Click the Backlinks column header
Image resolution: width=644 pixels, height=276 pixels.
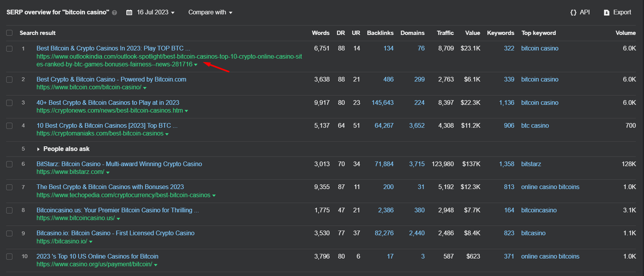[380, 33]
